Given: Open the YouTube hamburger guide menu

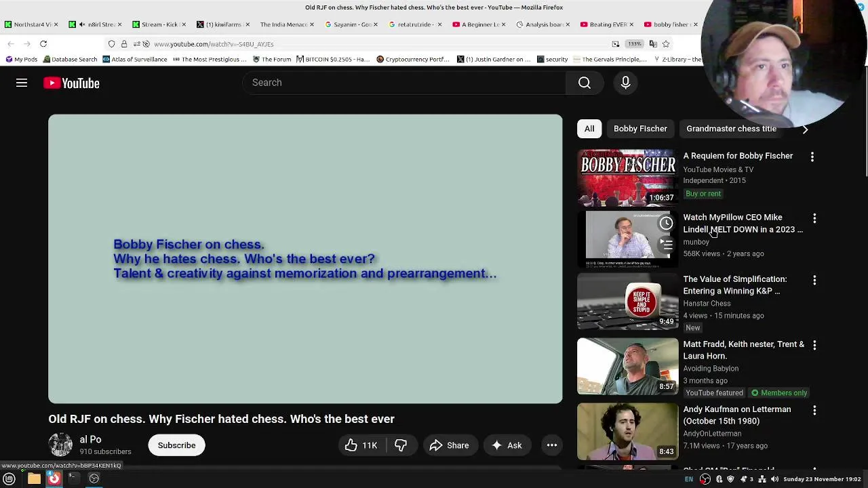Looking at the screenshot, I should click(x=22, y=83).
